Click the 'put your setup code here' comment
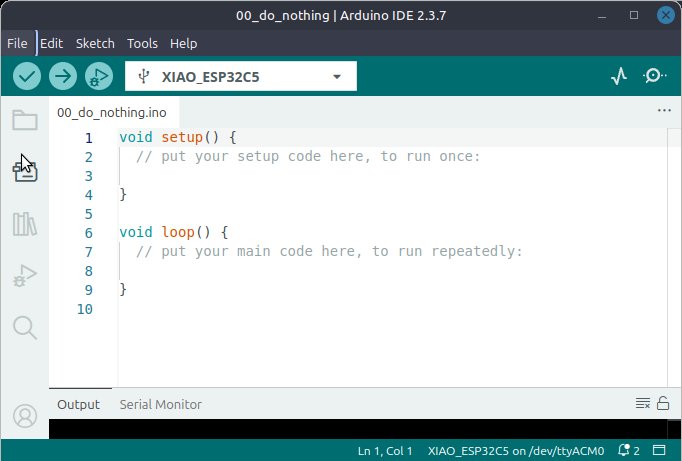Screen dimensions: 682x461 pyautogui.click(x=308, y=156)
